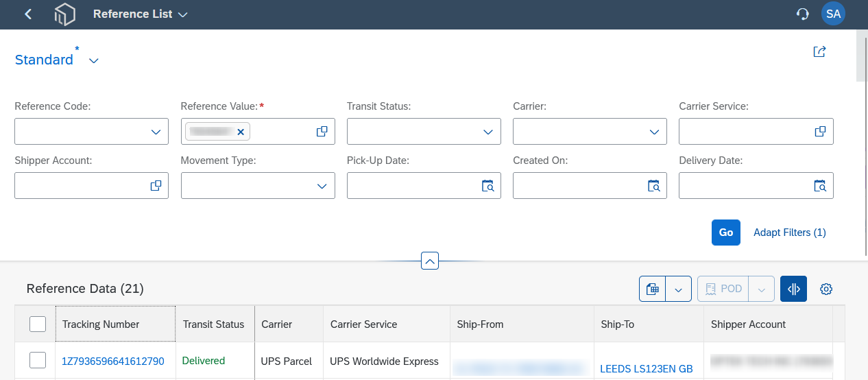This screenshot has height=380, width=868.
Task: Open value help for Carrier Service
Action: click(x=820, y=131)
